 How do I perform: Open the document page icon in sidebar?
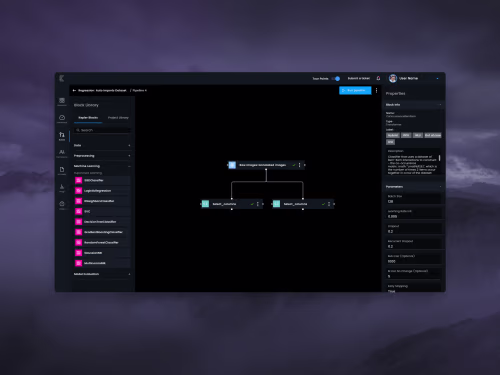point(62,169)
